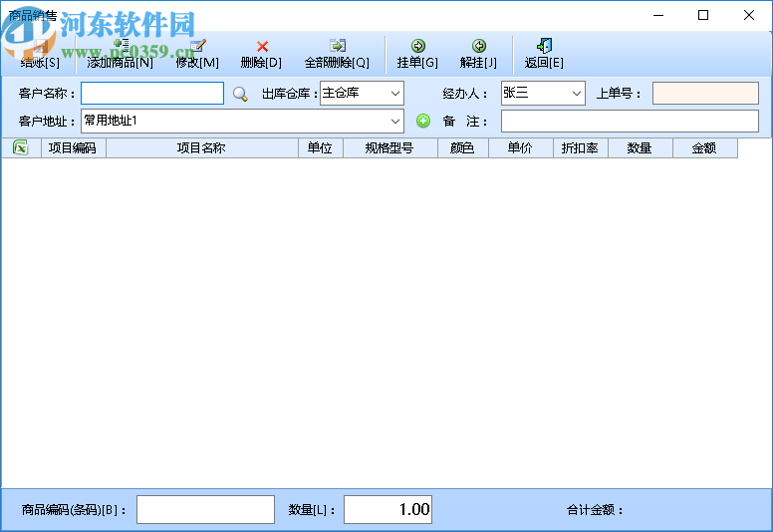Click the Excel export icon in table header
The height and width of the screenshot is (532, 773).
pos(21,147)
